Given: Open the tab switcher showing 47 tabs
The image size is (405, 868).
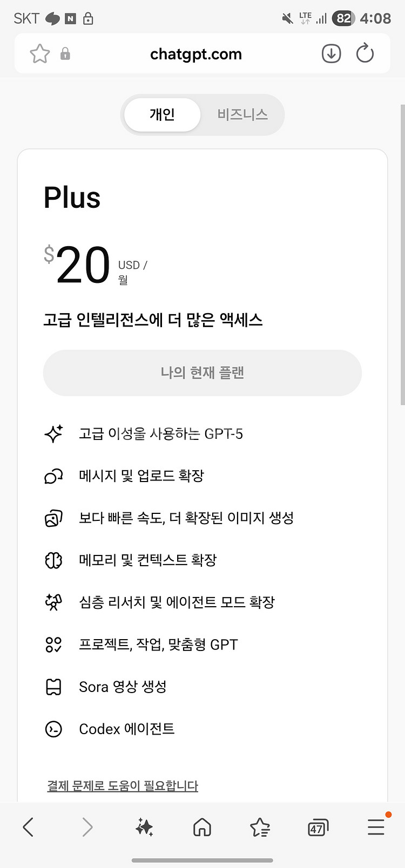Looking at the screenshot, I should (x=318, y=828).
